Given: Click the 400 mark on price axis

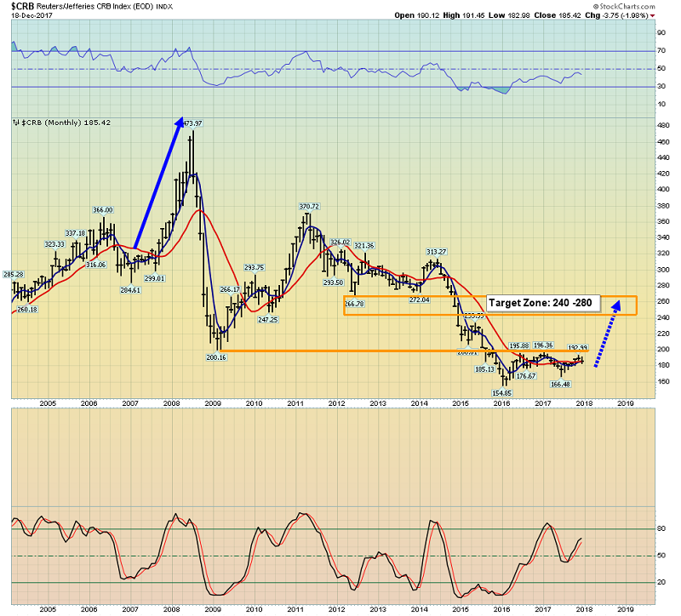Looking at the screenshot, I should pyautogui.click(x=663, y=189).
